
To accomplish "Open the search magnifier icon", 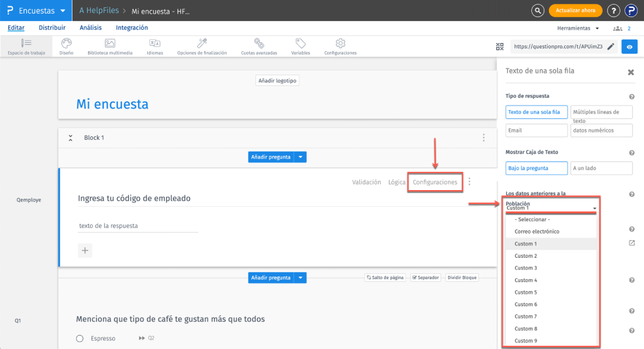I will 538,11.
